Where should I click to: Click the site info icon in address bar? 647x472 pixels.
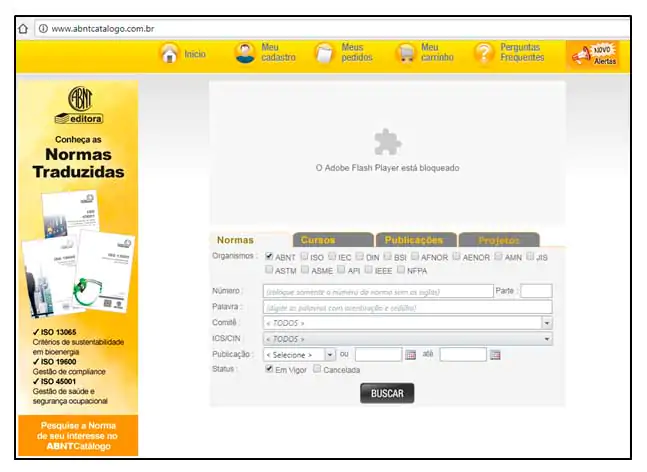(x=43, y=28)
